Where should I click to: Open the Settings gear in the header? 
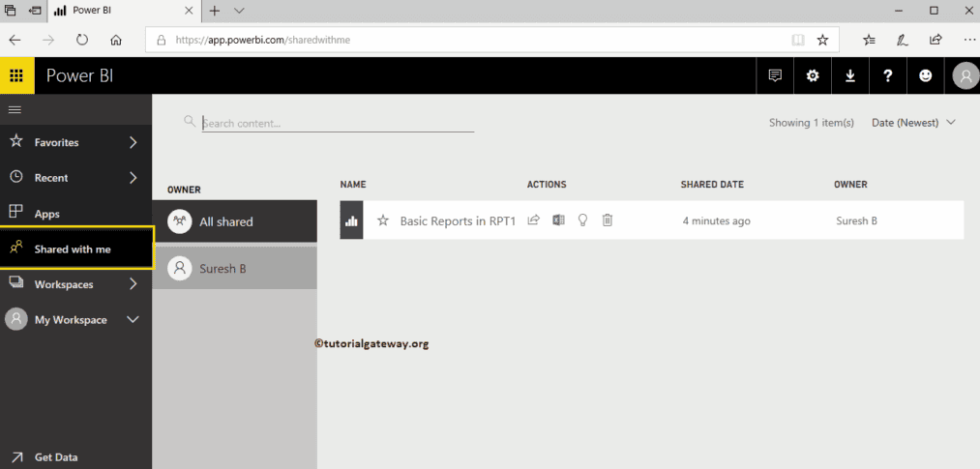[x=813, y=75]
